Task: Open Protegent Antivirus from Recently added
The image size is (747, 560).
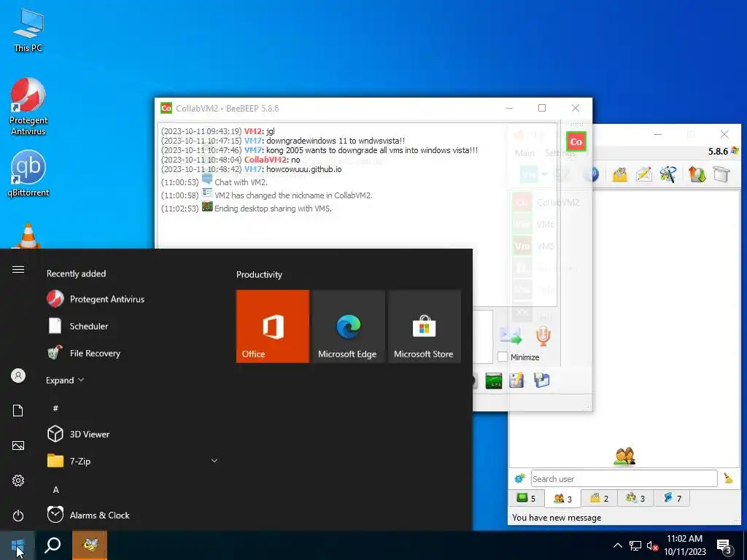Action: [x=107, y=299]
